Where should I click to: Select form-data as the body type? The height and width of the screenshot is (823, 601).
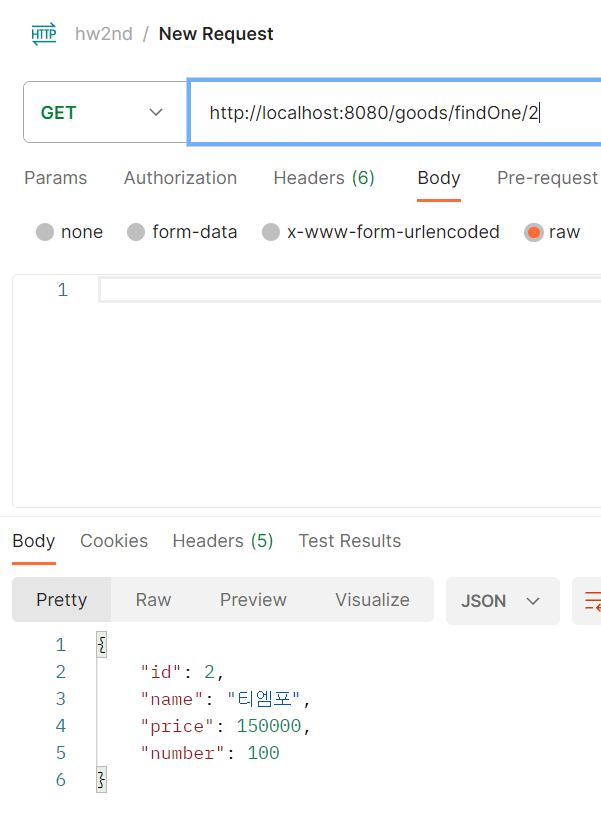135,231
